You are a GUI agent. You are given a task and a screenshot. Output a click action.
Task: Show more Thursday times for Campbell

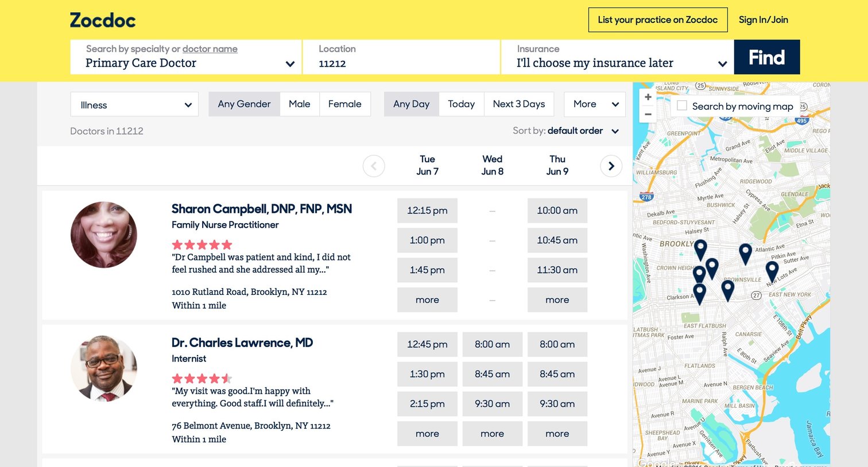click(557, 300)
